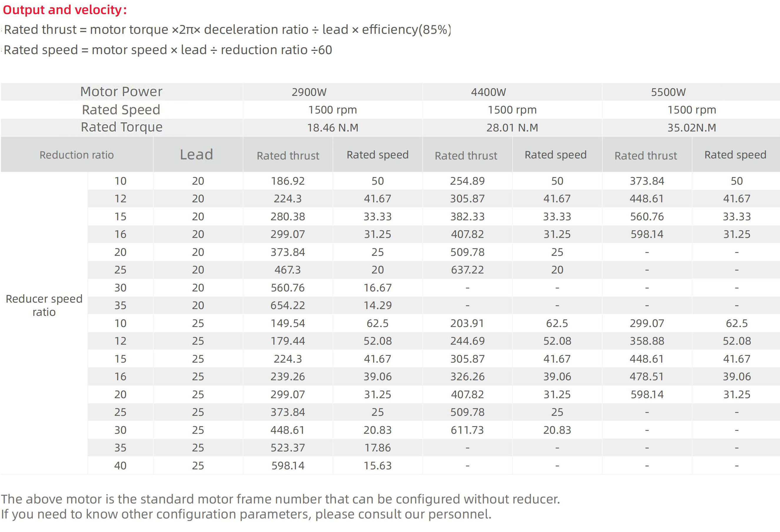This screenshot has width=780, height=532.
Task: Click the "Reduction ratio" column header
Action: [76, 155]
